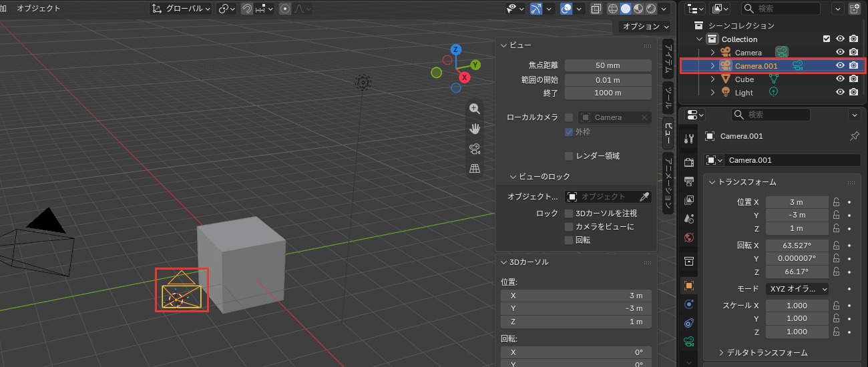Switch to wireframe viewport shading
Viewport: 868px width, 367px height.
pyautogui.click(x=613, y=9)
